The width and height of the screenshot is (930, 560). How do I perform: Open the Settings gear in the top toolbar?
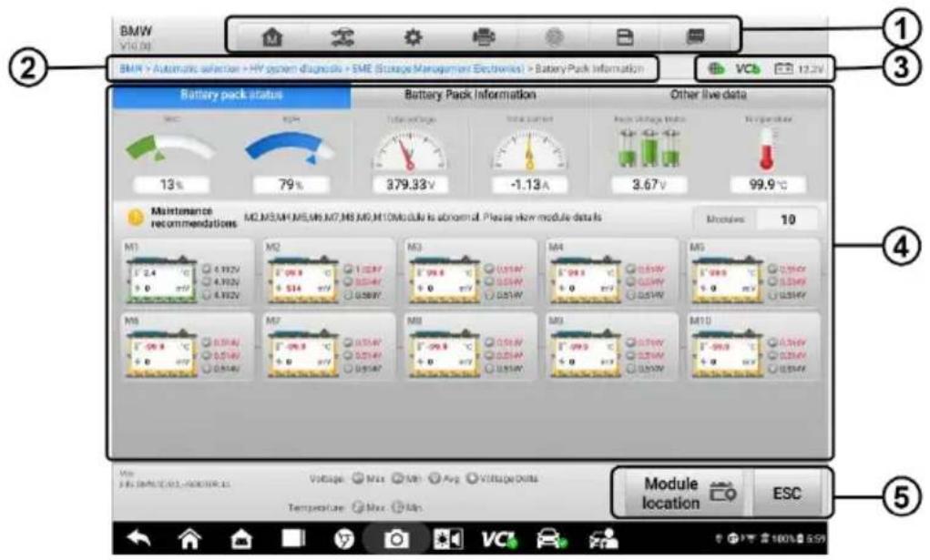point(413,37)
